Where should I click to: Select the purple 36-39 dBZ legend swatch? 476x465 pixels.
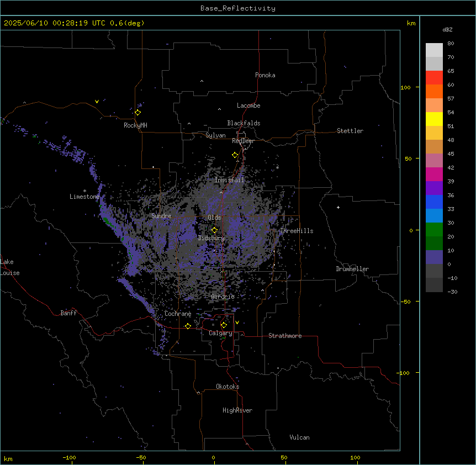click(x=434, y=188)
